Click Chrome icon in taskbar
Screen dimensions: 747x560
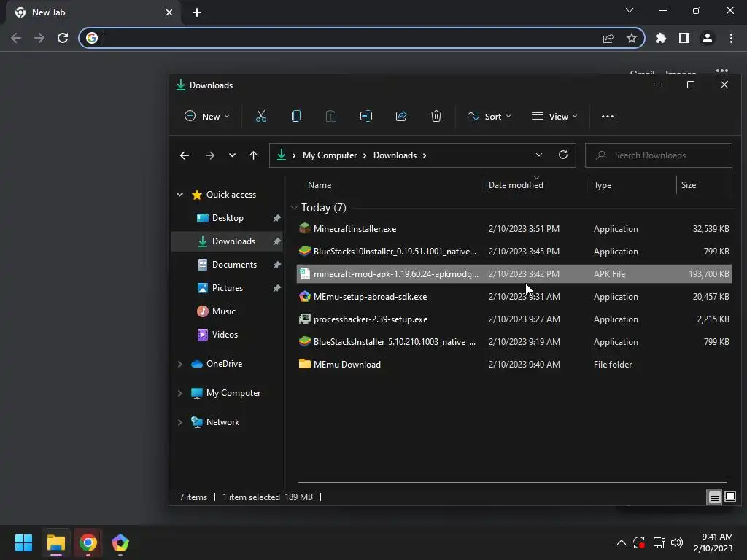(88, 542)
